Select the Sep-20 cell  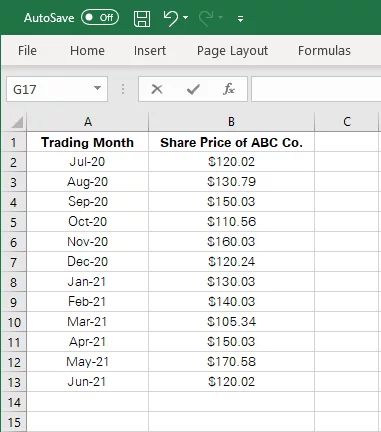88,202
